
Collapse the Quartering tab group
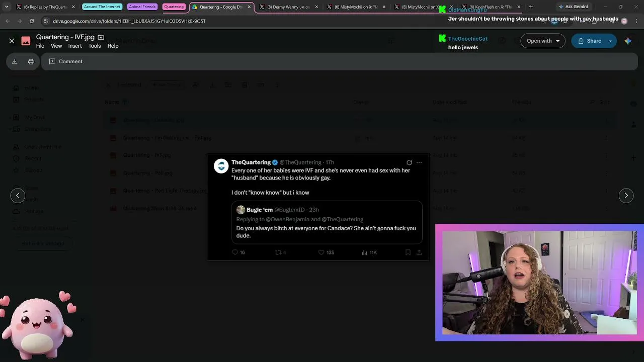[174, 7]
